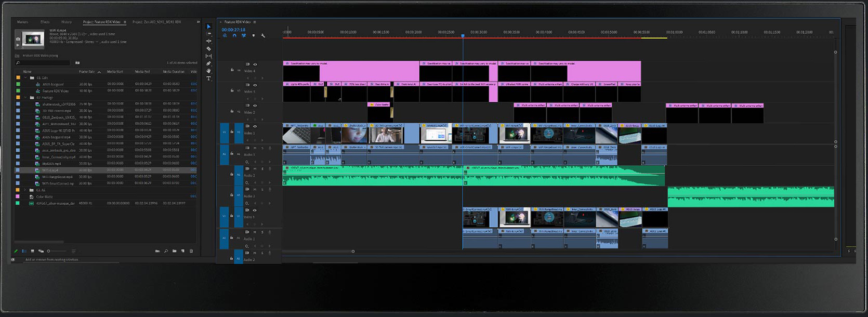
Task: Select the Feature RDX Video timeline tab
Action: tap(238, 22)
